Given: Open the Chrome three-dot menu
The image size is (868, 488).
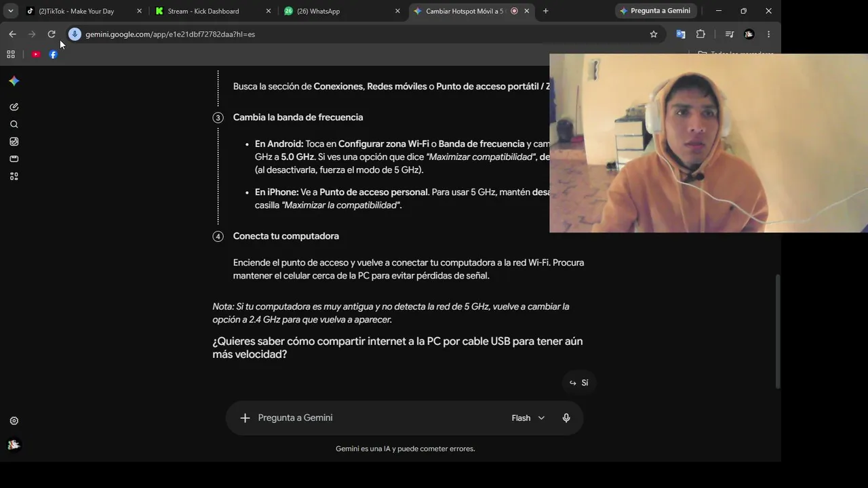Looking at the screenshot, I should [768, 34].
